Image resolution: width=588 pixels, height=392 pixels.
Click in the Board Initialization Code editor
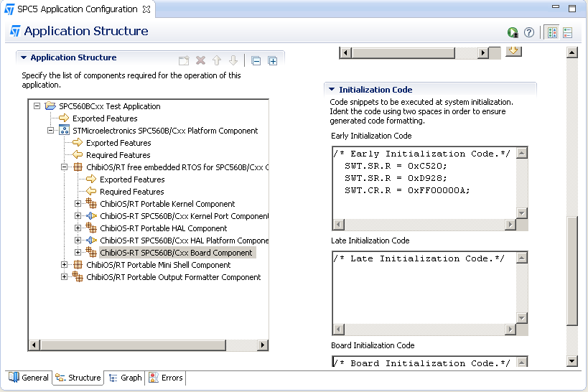[424, 362]
